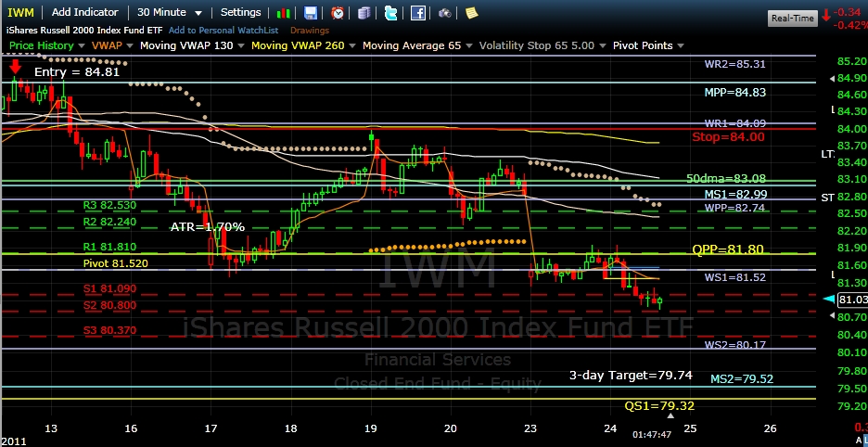
Task: Click the QS1=79.32 label
Action: point(659,406)
